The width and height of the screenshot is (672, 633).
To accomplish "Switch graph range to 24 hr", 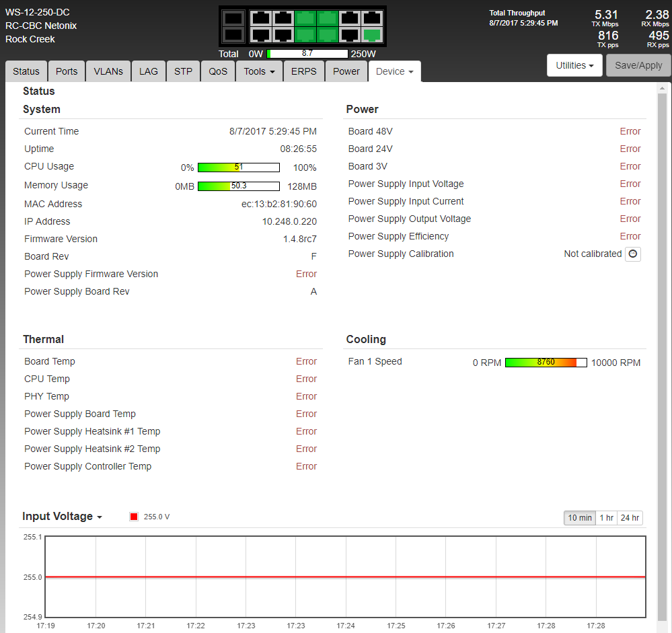I will (630, 517).
